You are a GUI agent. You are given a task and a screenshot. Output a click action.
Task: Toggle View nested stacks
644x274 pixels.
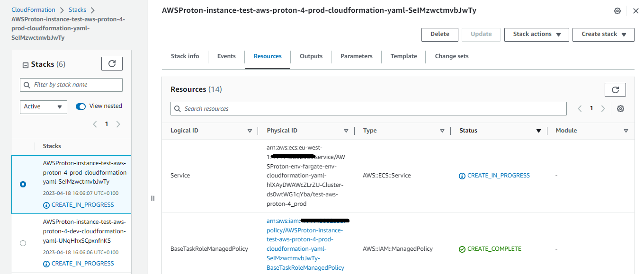click(80, 106)
